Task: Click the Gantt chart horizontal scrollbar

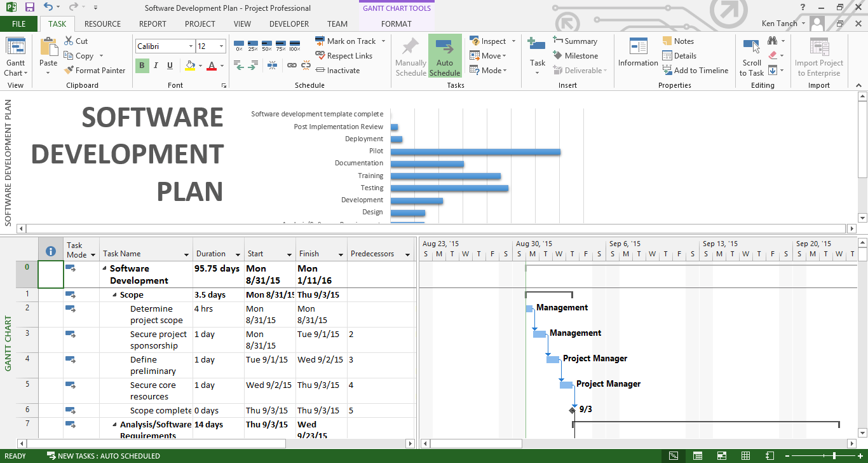Action: (x=477, y=443)
